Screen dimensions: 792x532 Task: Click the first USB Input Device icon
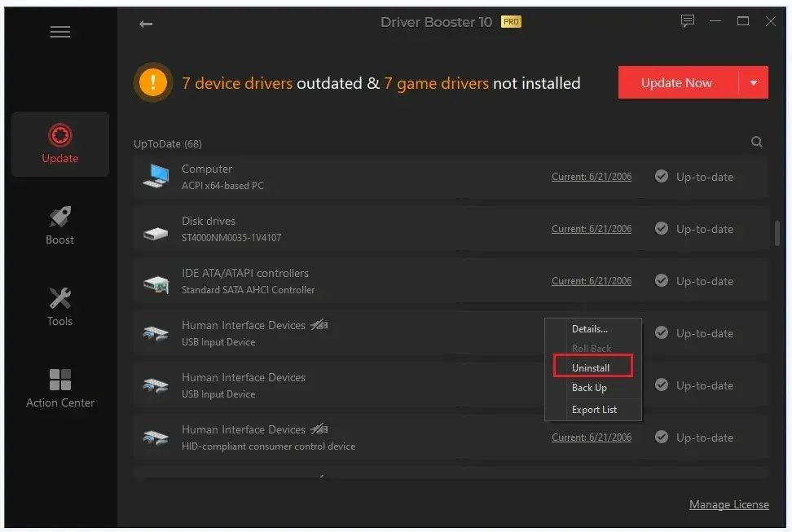tap(156, 333)
